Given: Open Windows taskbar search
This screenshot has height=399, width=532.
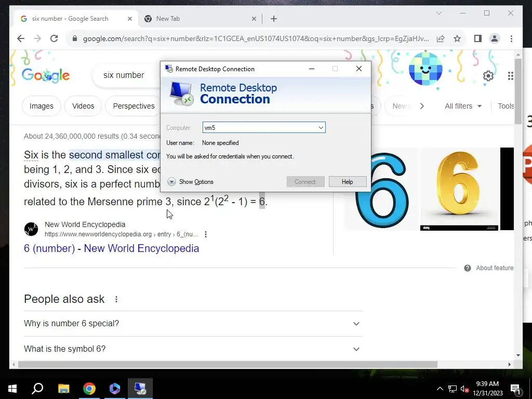Looking at the screenshot, I should click(37, 389).
